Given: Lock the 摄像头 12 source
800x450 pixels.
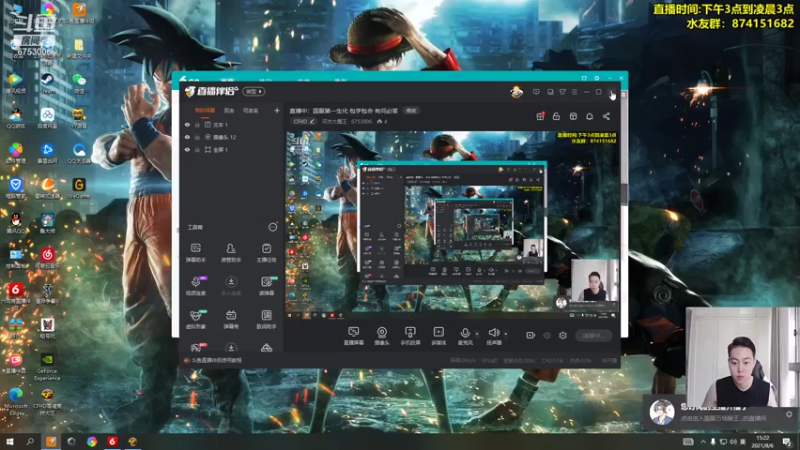Looking at the screenshot, I should point(197,137).
